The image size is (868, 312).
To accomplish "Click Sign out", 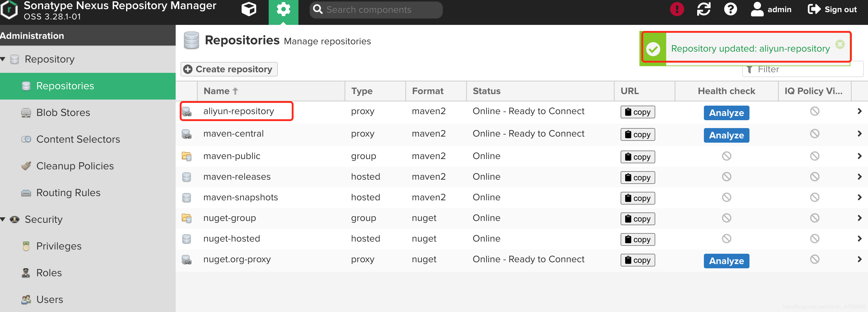I will 832,9.
